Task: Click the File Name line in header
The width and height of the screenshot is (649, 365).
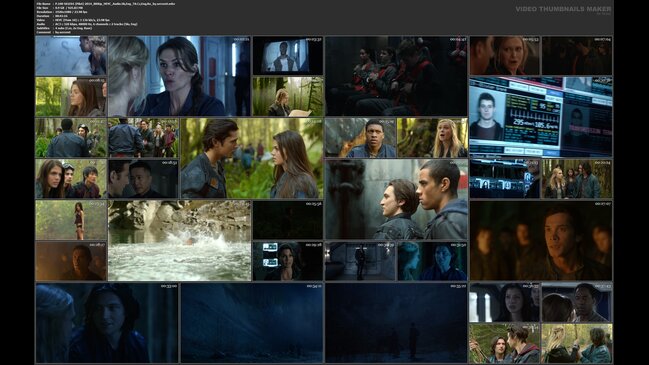Action: click(106, 3)
